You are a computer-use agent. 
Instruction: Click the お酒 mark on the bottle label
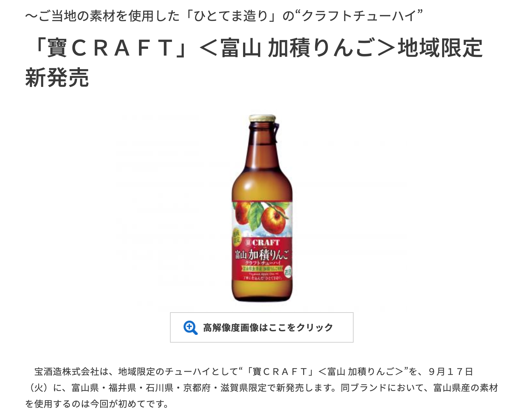287,272
